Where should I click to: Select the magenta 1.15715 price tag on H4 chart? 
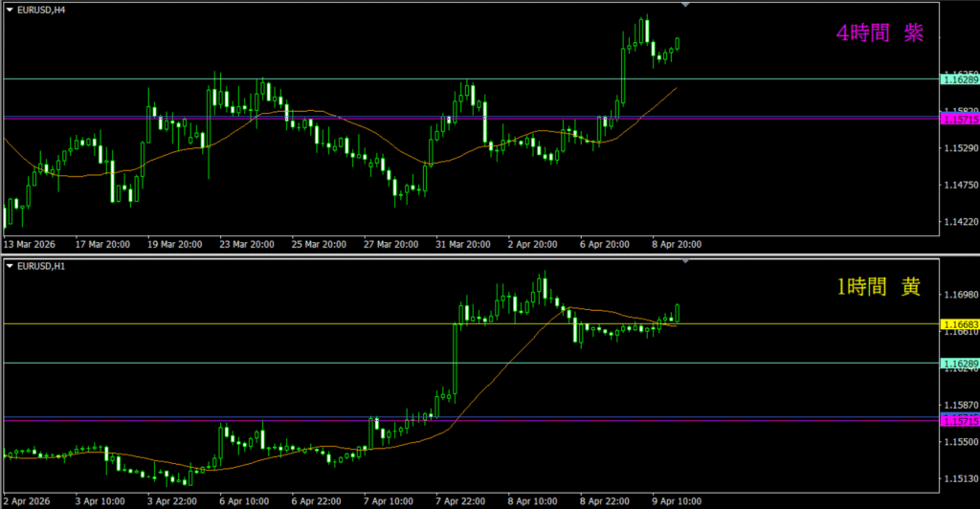(x=960, y=120)
